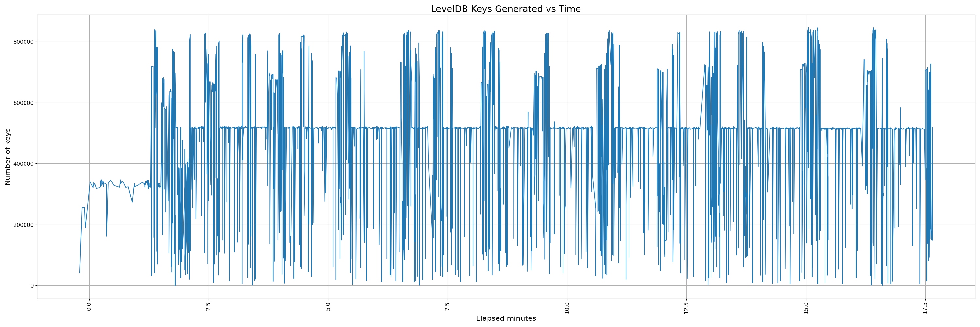This screenshot has height=327, width=980.
Task: Click gridline intersection at 10.0 minutes and 800000
Action: (x=567, y=42)
